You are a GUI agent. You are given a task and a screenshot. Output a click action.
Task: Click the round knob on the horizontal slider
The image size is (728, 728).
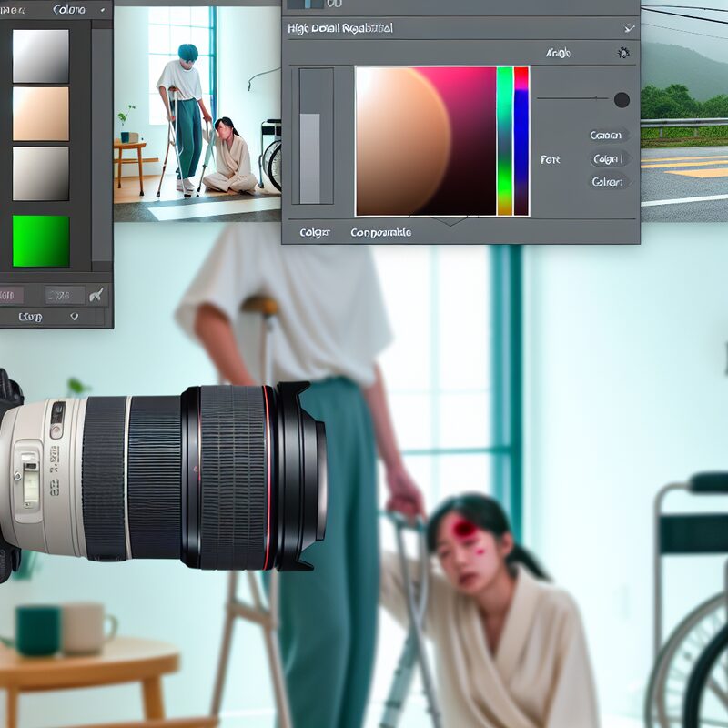click(x=622, y=99)
